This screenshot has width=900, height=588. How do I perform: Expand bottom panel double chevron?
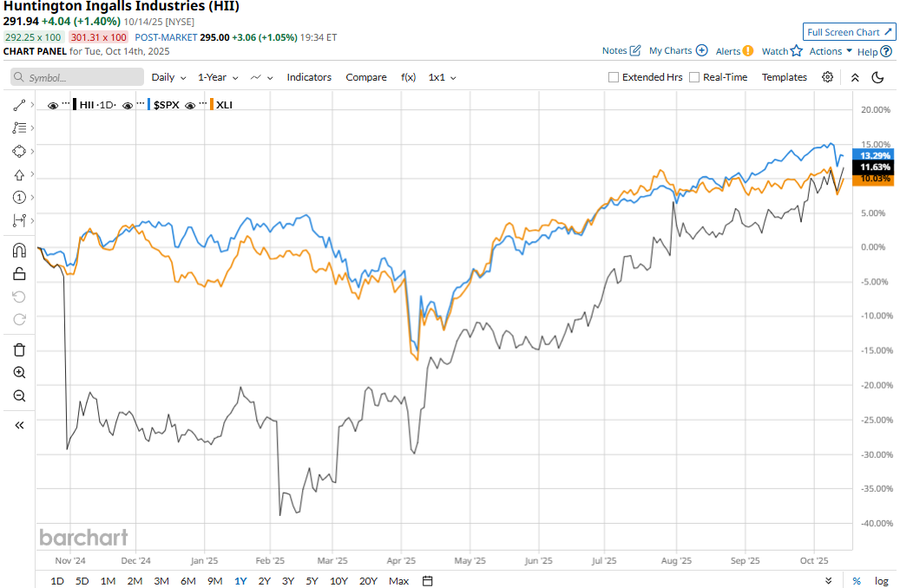[x=828, y=581]
